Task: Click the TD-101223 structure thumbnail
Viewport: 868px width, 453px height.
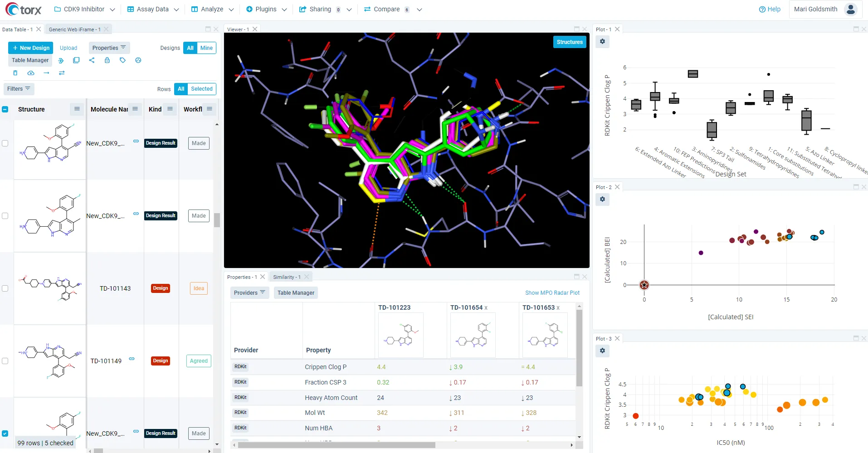Action: pos(401,335)
